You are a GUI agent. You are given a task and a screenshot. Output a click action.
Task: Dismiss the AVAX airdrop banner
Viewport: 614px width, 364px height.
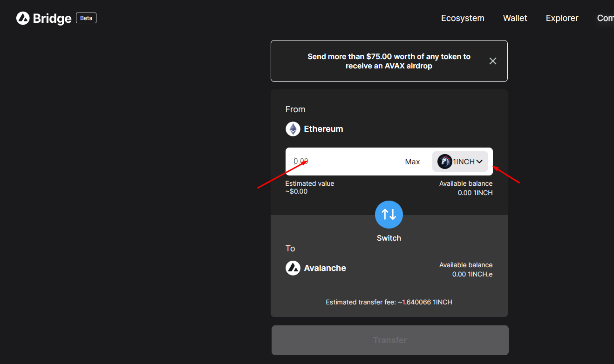tap(493, 61)
